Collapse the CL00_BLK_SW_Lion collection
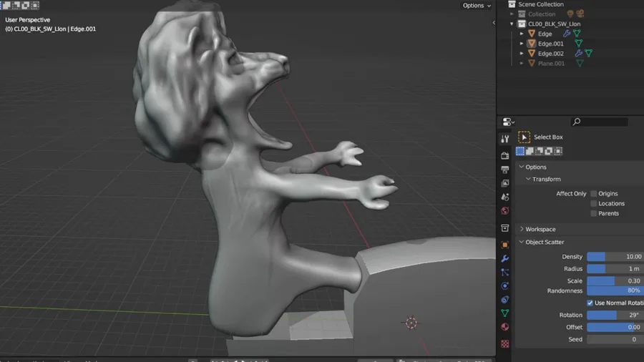This screenshot has width=644, height=362. coord(512,24)
